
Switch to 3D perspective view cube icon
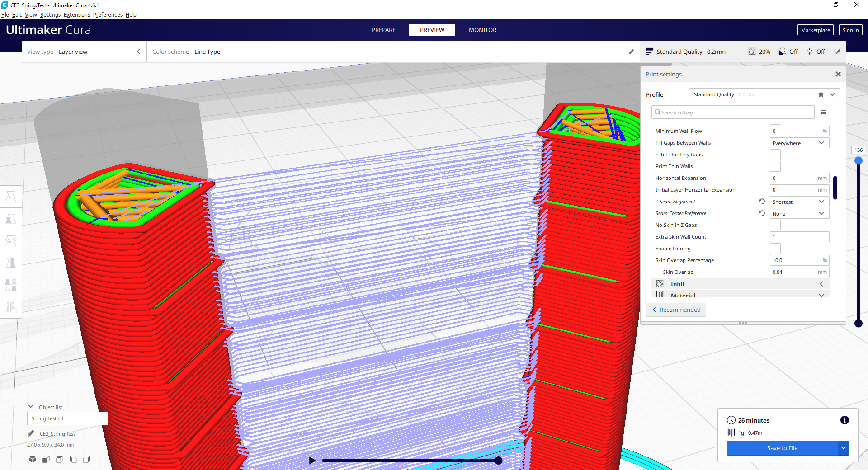point(33,459)
